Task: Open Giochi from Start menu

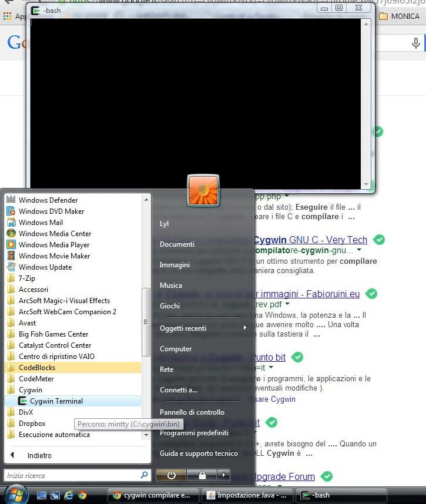Action: point(169,306)
